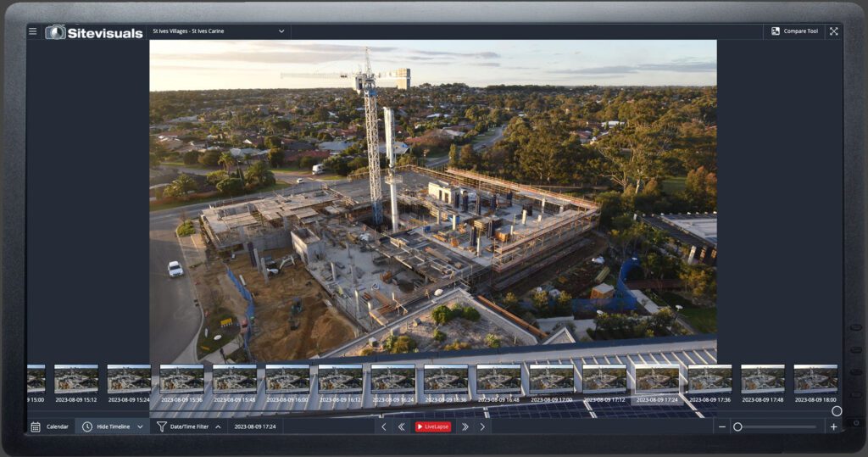Expand the Hide Timeline chevron
Screen dimensions: 868x457
click(x=140, y=426)
